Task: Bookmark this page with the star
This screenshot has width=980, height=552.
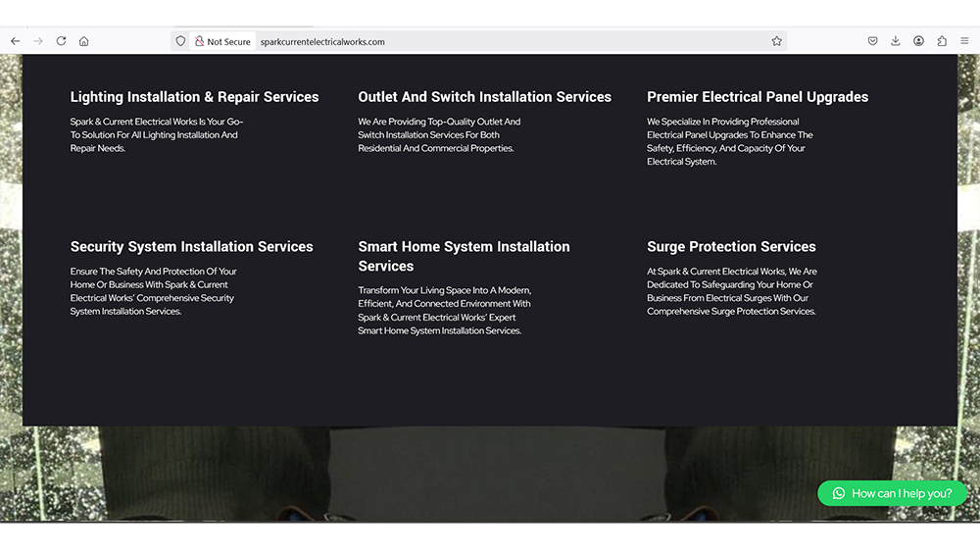Action: pyautogui.click(x=776, y=41)
